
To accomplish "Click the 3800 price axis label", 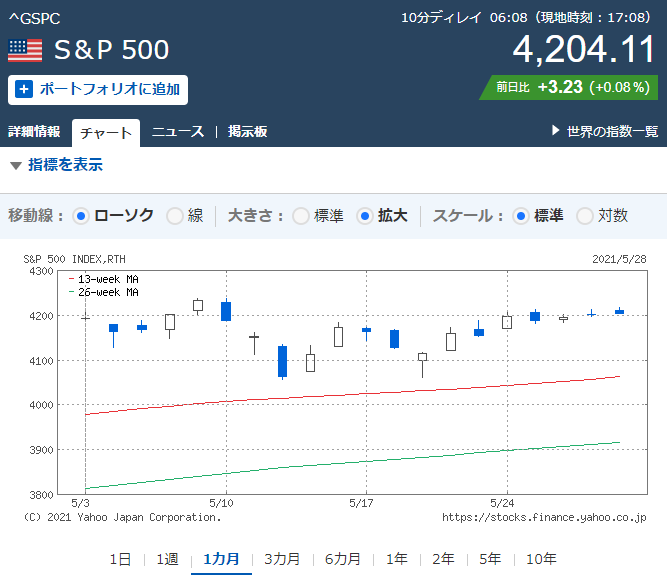I will point(41,495).
